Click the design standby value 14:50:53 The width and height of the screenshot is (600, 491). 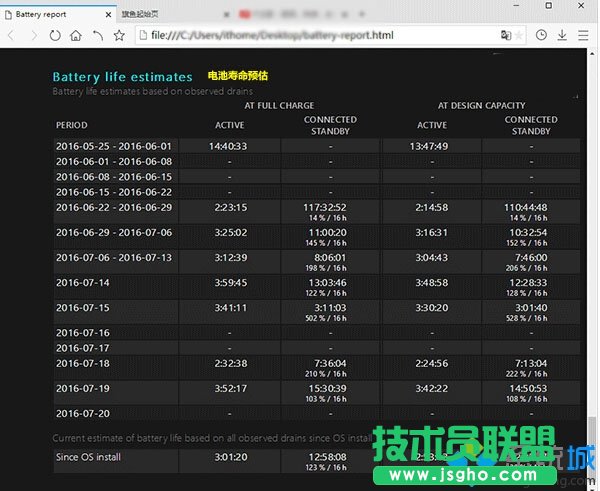[528, 388]
